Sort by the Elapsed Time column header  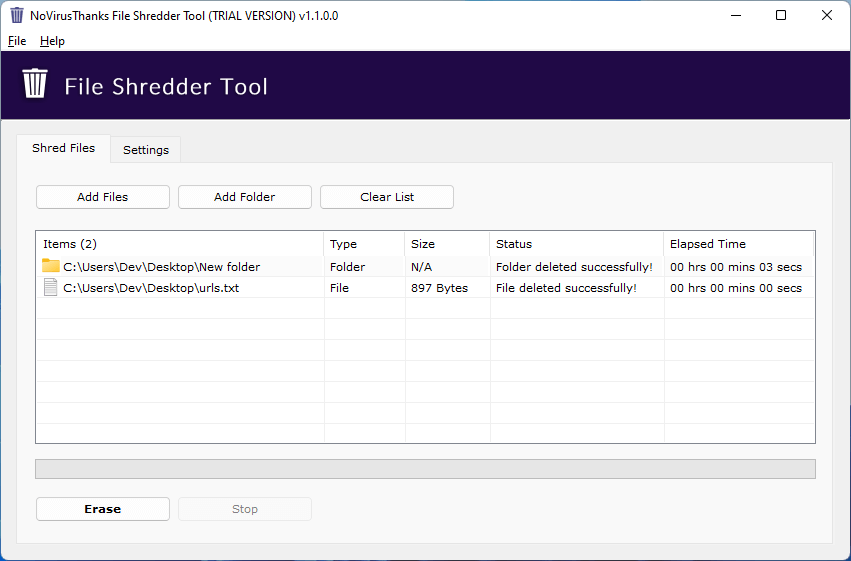[739, 244]
